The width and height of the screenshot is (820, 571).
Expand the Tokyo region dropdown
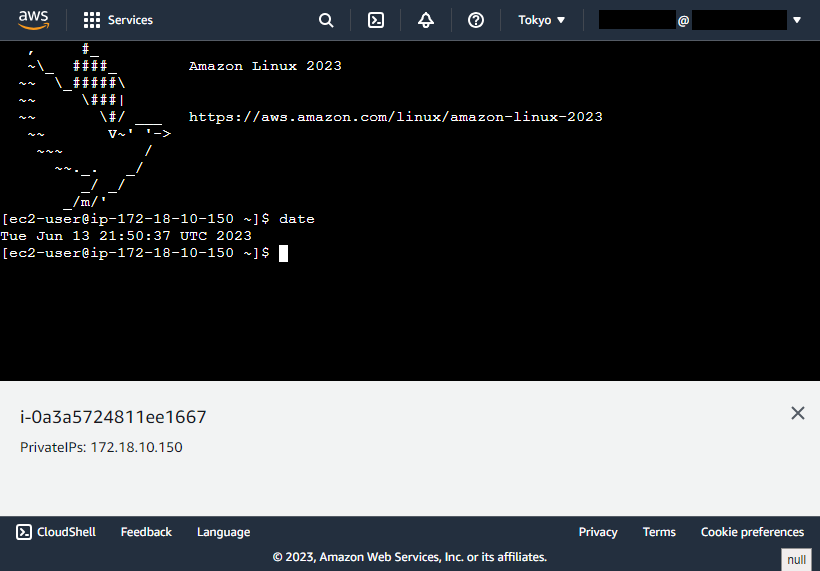coord(541,20)
